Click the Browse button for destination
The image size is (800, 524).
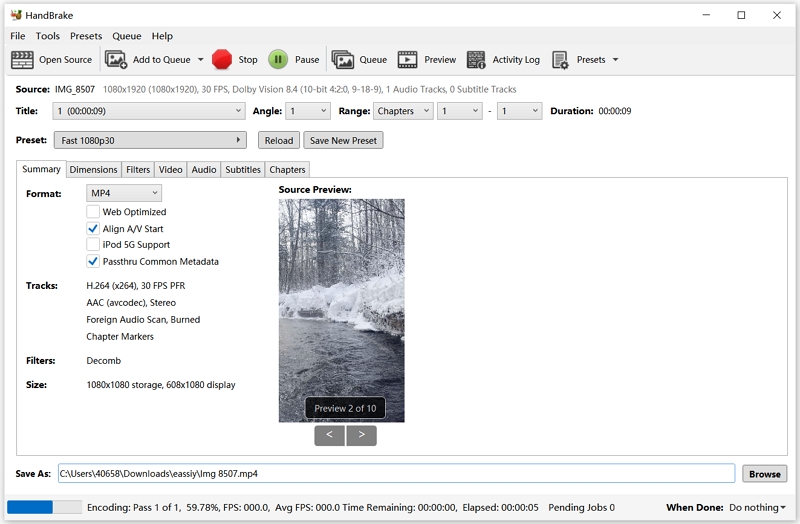point(764,473)
